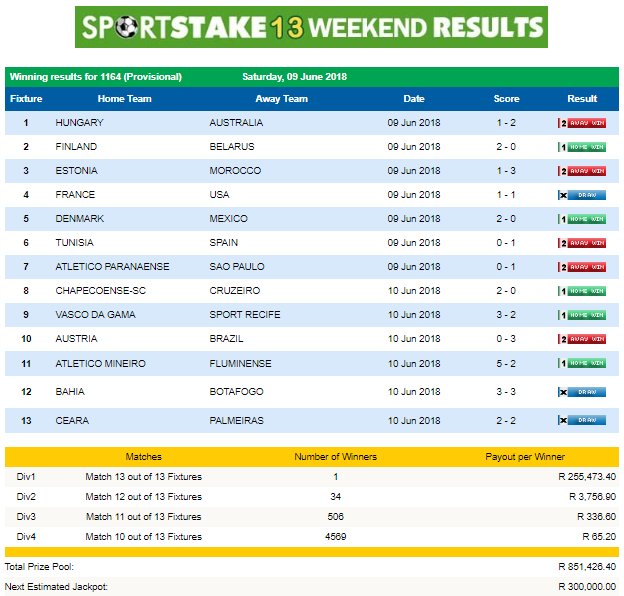This screenshot has height=596, width=624.
Task: Click the CEARA home team cell
Action: click(x=72, y=421)
